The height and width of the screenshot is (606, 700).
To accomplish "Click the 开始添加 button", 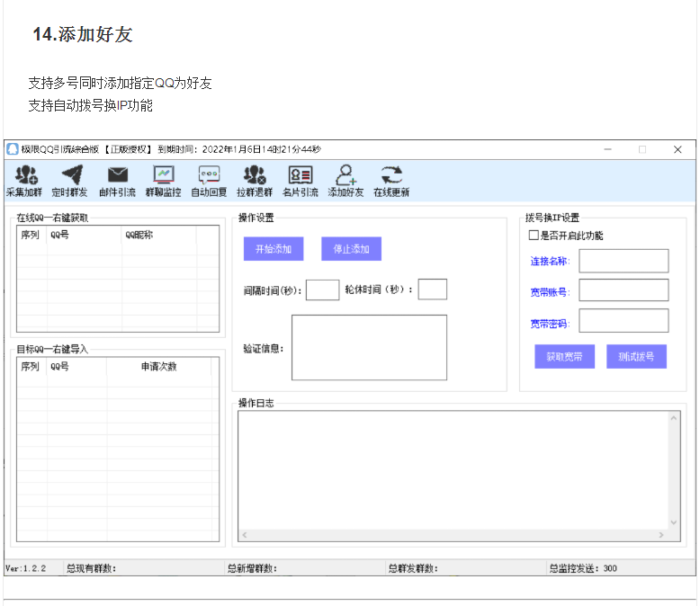I will (x=274, y=248).
